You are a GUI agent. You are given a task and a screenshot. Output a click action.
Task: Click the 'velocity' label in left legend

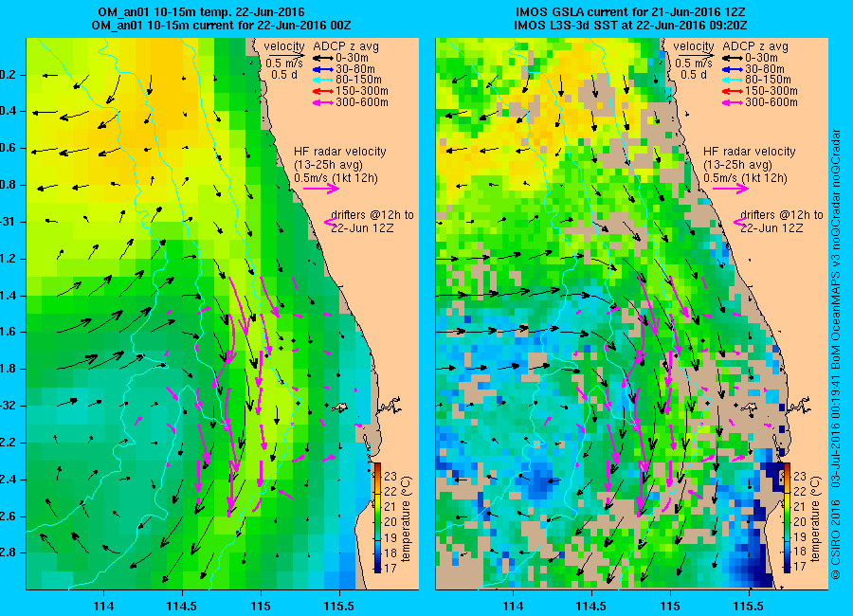[x=284, y=46]
